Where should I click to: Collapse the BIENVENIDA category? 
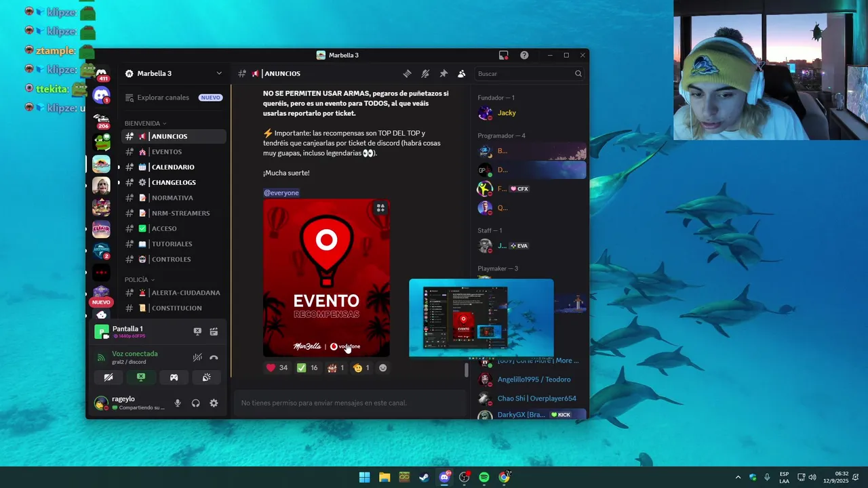[144, 123]
